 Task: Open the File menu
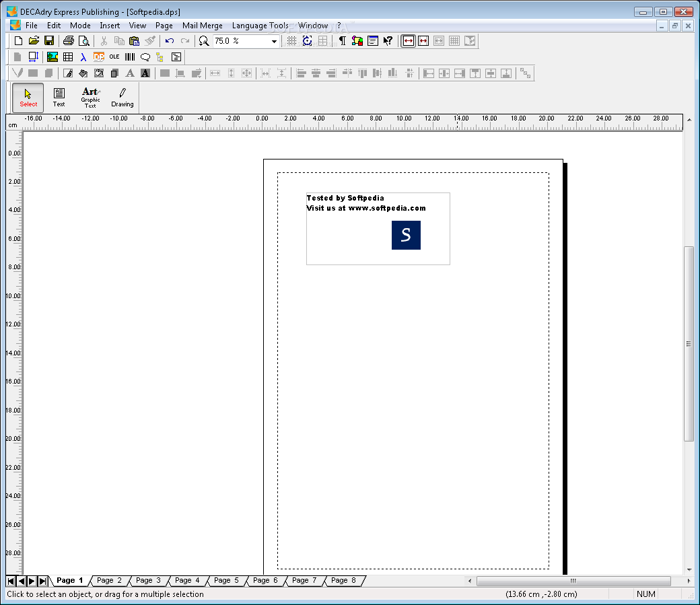pyautogui.click(x=32, y=26)
